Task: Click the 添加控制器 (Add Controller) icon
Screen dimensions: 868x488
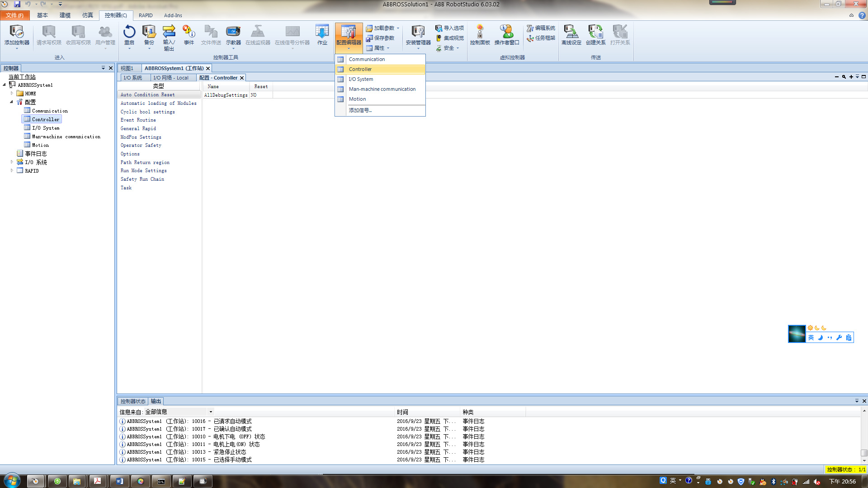Action: point(17,35)
